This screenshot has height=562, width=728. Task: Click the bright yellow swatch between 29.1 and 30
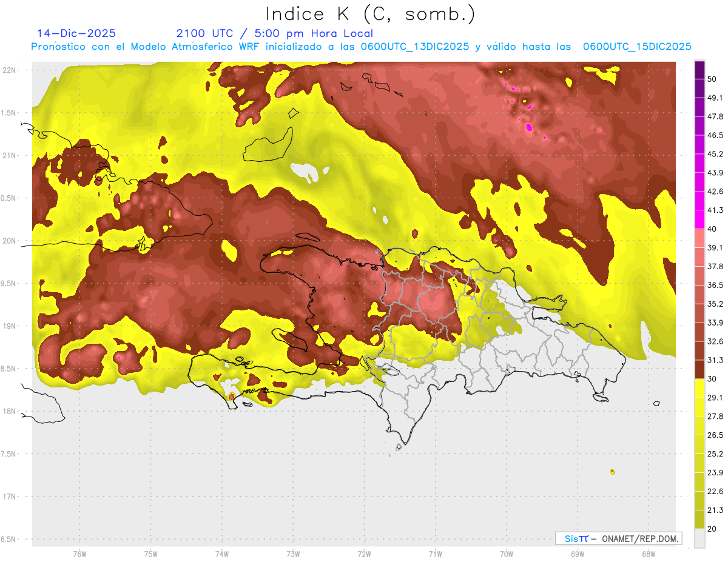point(699,389)
